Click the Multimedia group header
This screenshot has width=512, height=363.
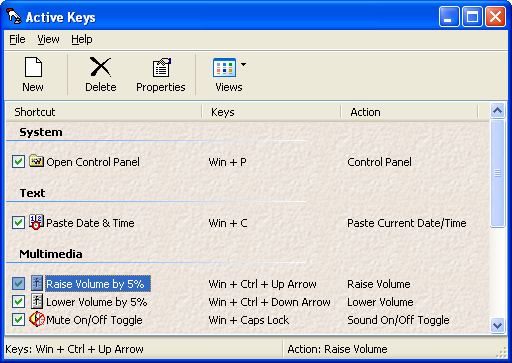click(51, 254)
